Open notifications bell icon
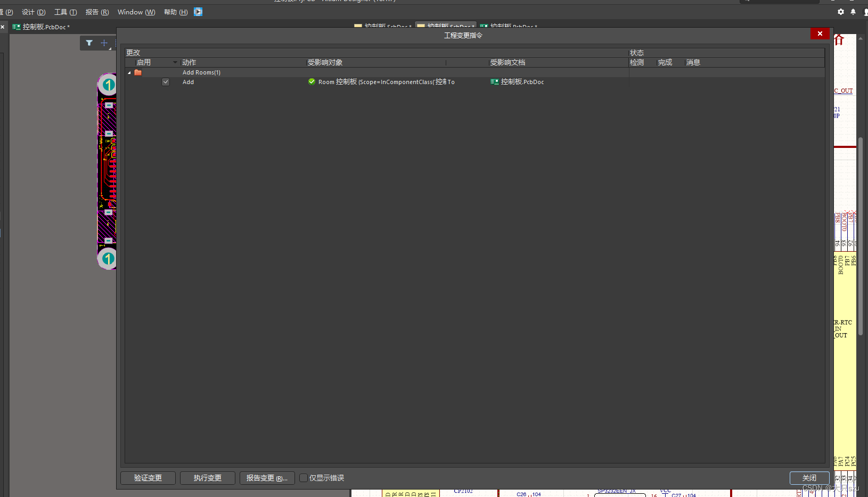Image resolution: width=868 pixels, height=497 pixels. [853, 12]
